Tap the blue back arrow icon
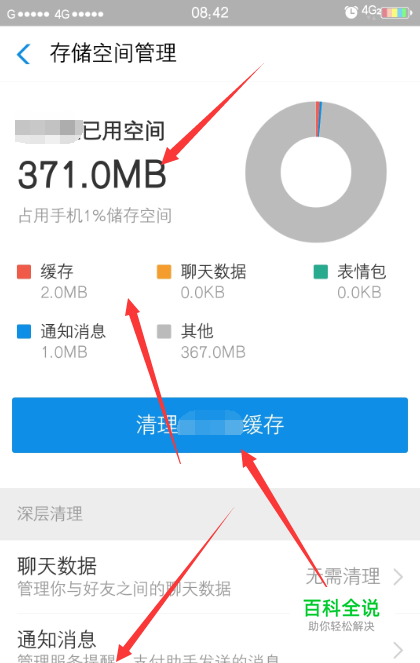 (23, 54)
